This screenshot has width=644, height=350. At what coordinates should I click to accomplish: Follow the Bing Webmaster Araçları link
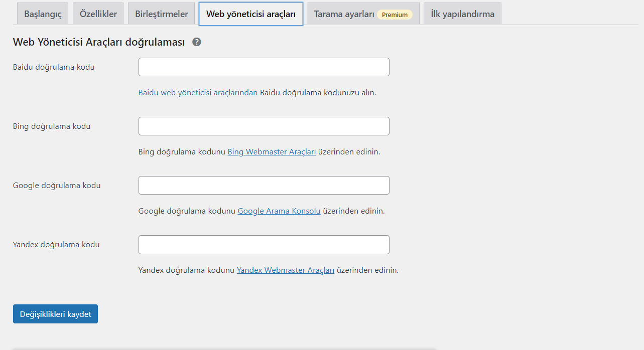[x=272, y=152]
